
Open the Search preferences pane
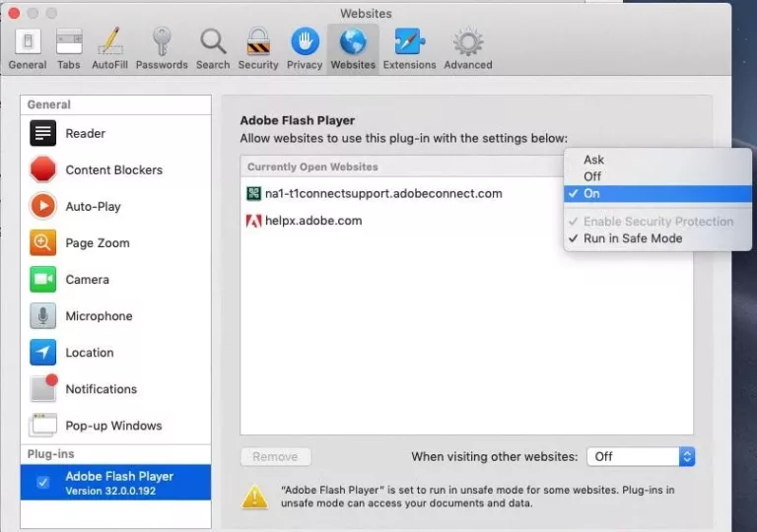[x=213, y=49]
